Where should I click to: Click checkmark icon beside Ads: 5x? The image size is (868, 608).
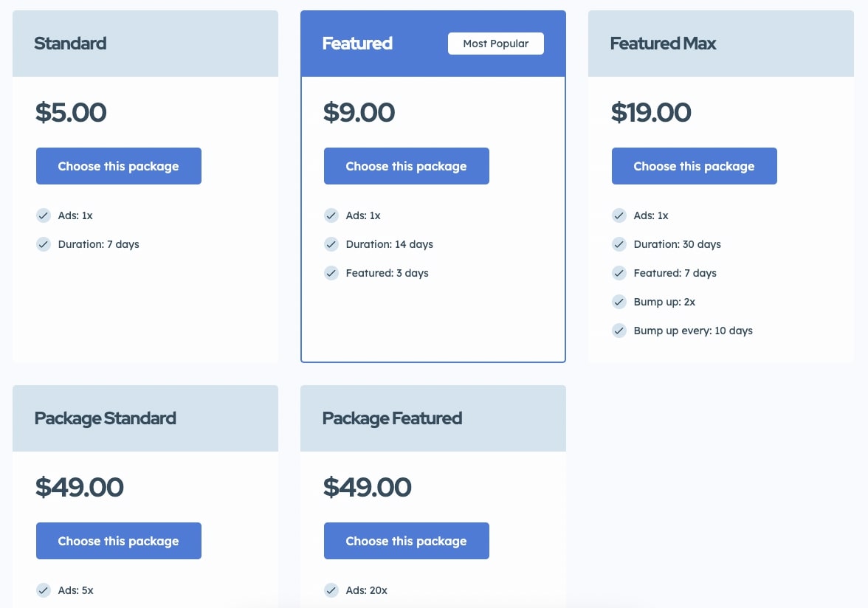pos(43,590)
